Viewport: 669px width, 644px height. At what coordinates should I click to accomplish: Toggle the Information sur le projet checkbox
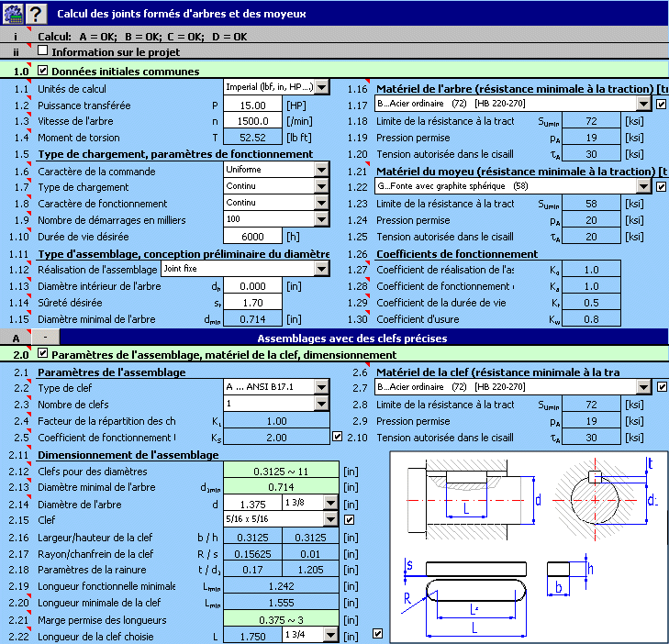pos(42,50)
